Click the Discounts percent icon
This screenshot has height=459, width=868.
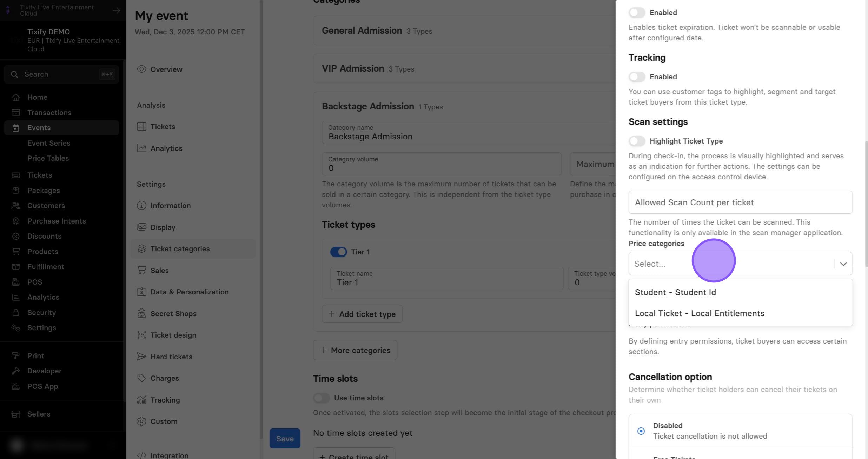[x=15, y=236]
